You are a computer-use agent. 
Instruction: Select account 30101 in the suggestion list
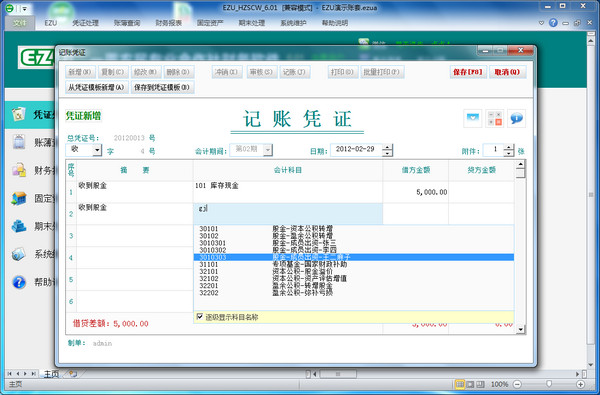(x=354, y=229)
